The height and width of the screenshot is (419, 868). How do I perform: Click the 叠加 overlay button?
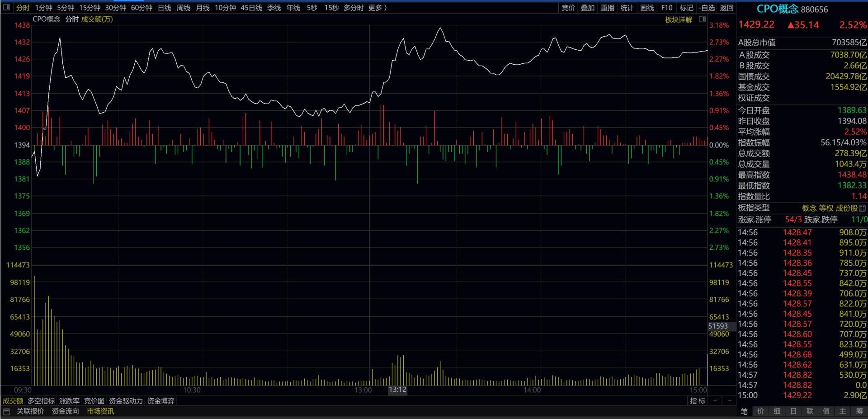click(x=588, y=8)
